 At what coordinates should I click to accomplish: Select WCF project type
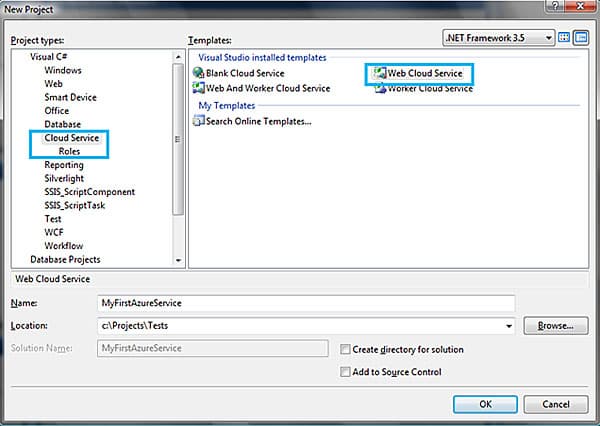54,232
